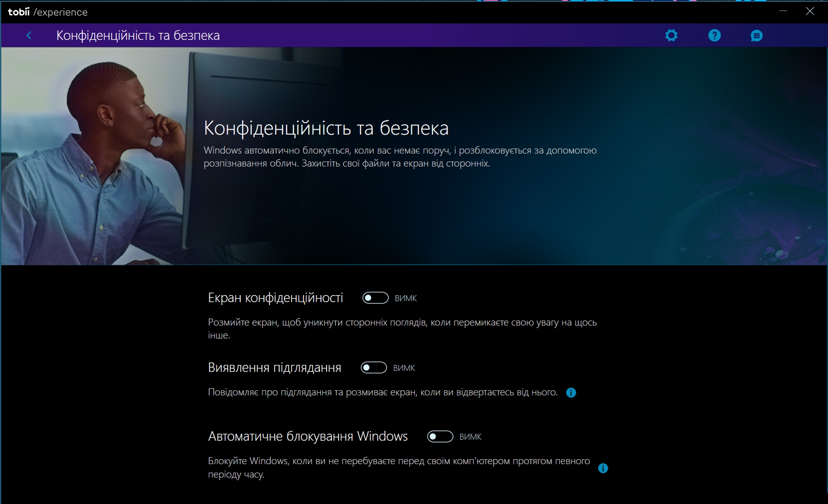Open feedback via the chat bubble icon
Screen dimensions: 828x504
coord(756,36)
